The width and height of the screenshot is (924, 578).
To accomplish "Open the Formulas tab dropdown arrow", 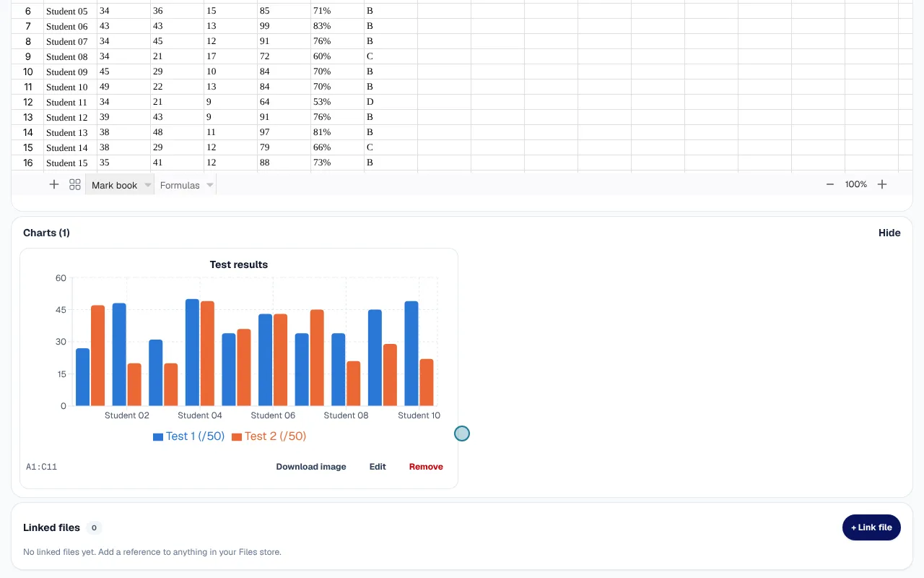I will [210, 185].
